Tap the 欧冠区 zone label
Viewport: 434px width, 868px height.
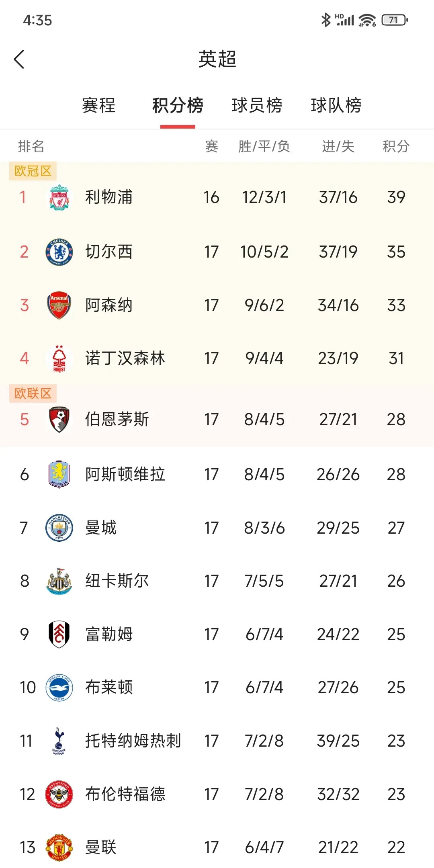[x=33, y=171]
